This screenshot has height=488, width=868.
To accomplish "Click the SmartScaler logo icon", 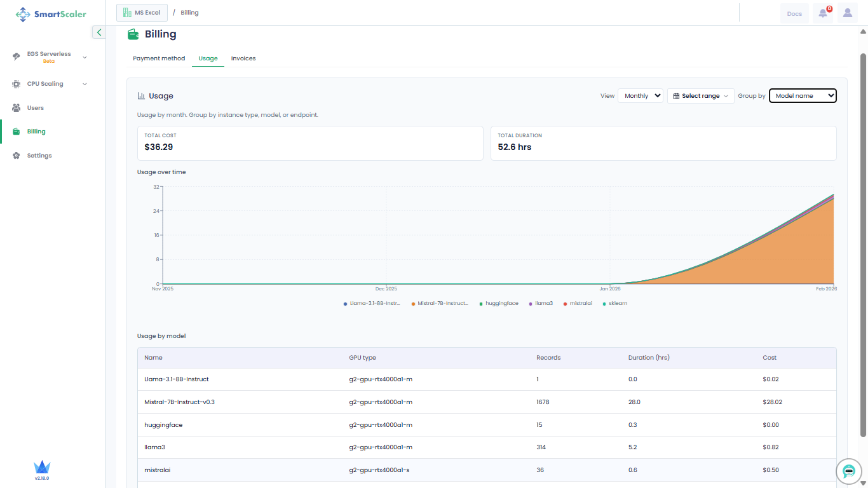I will point(23,14).
